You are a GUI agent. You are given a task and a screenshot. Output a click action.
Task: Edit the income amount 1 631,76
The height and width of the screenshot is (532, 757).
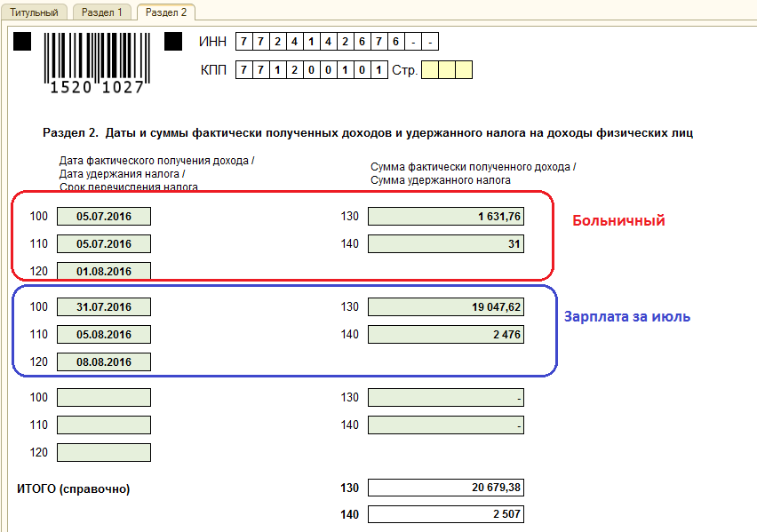click(445, 216)
